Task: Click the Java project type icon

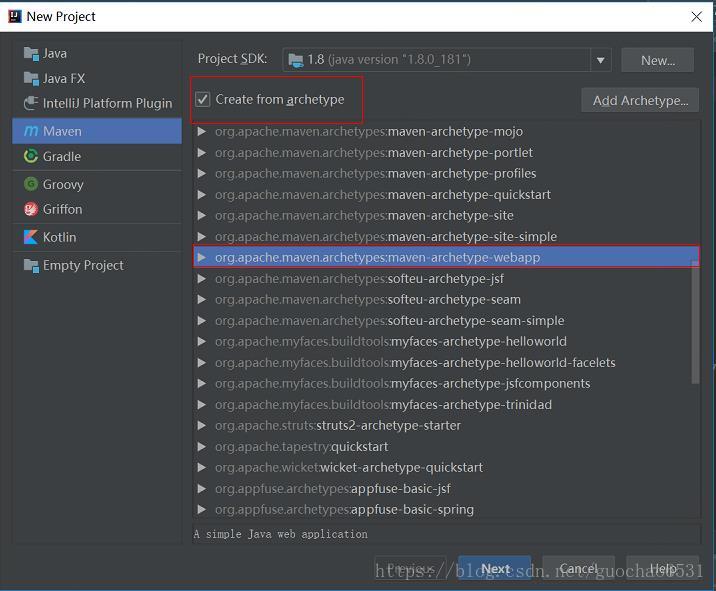Action: [31, 54]
